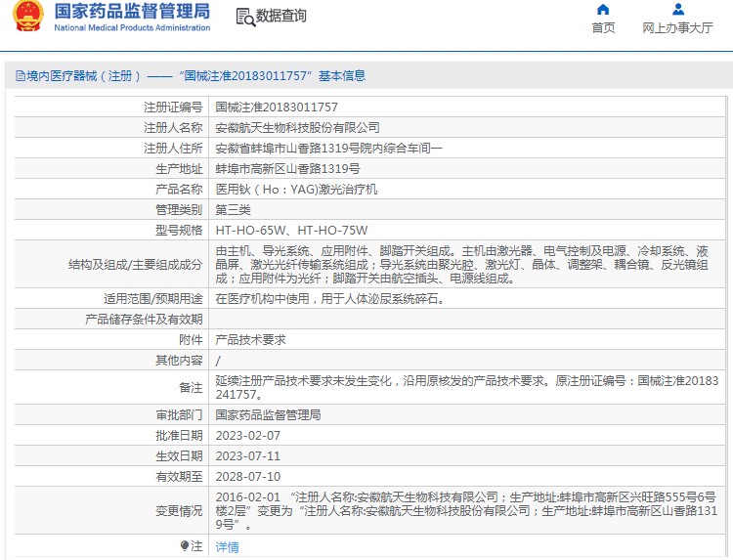This screenshot has width=733, height=560.
Task: Click the 生效日期 label
Action: point(179,456)
